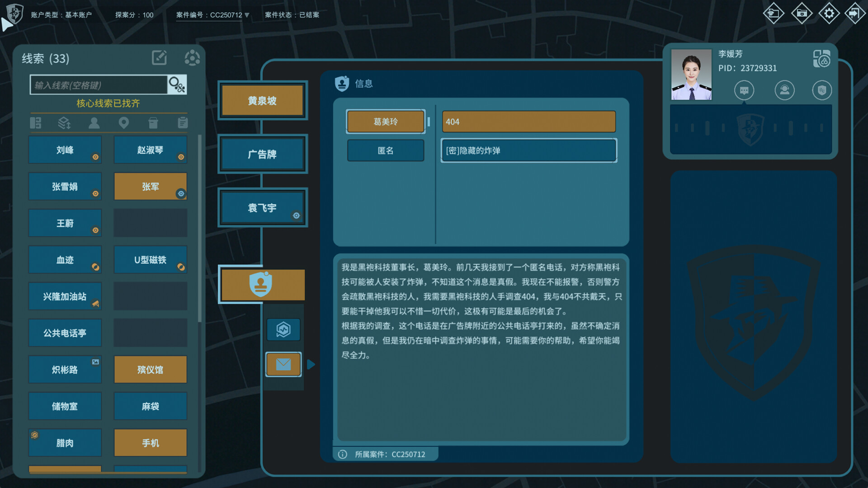868x488 pixels.
Task: Open the settings gear in the top bar
Action: pyautogui.click(x=829, y=13)
